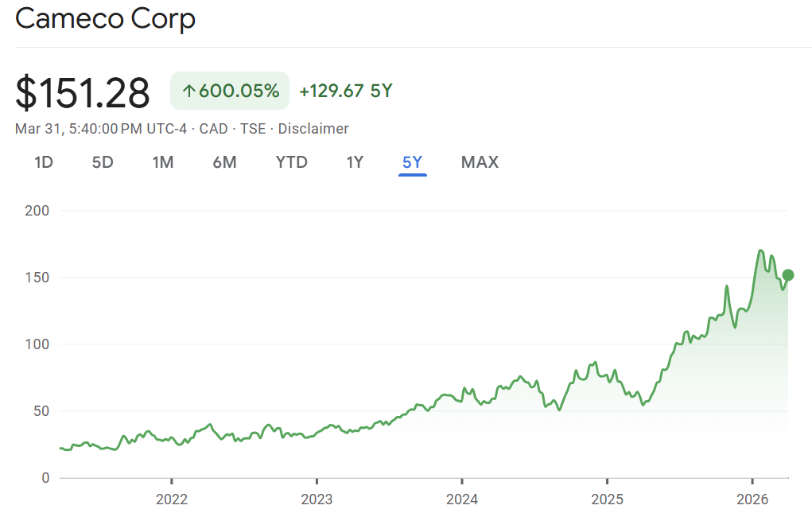Open the 1M chart range
This screenshot has height=513, width=812.
[x=163, y=162]
